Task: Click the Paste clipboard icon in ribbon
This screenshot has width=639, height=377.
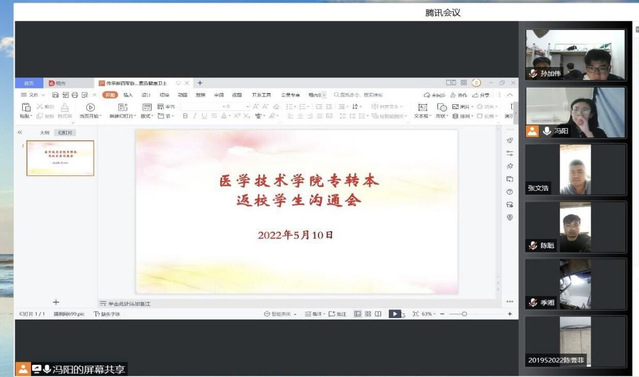Action: point(26,107)
